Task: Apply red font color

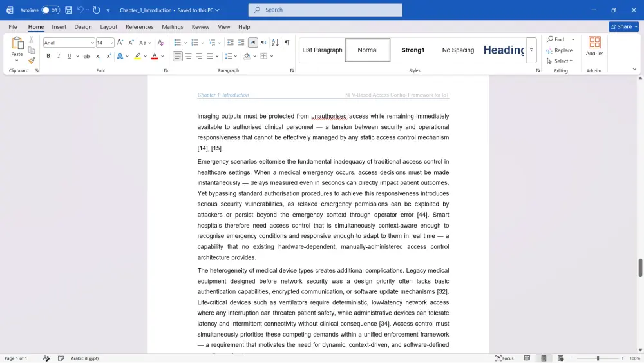Action: coord(155,56)
